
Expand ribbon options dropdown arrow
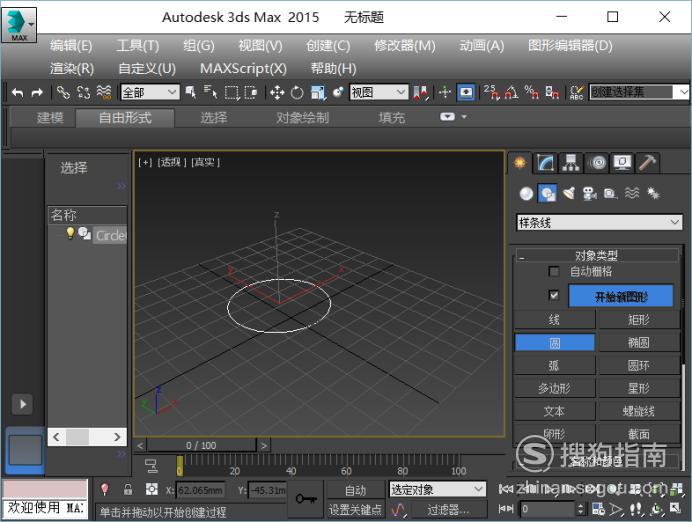coord(464,117)
